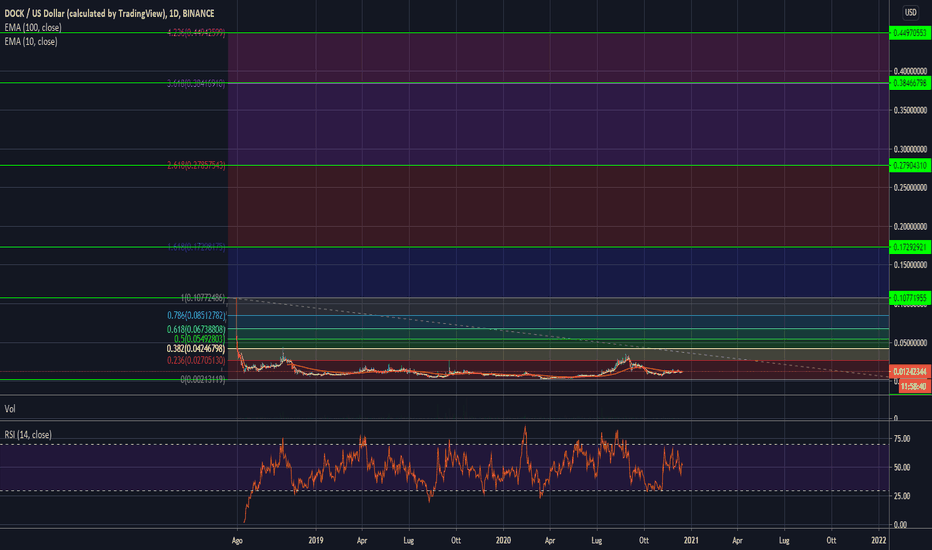932x550 pixels.
Task: Click the Apr label following 2020
Action: (550, 540)
